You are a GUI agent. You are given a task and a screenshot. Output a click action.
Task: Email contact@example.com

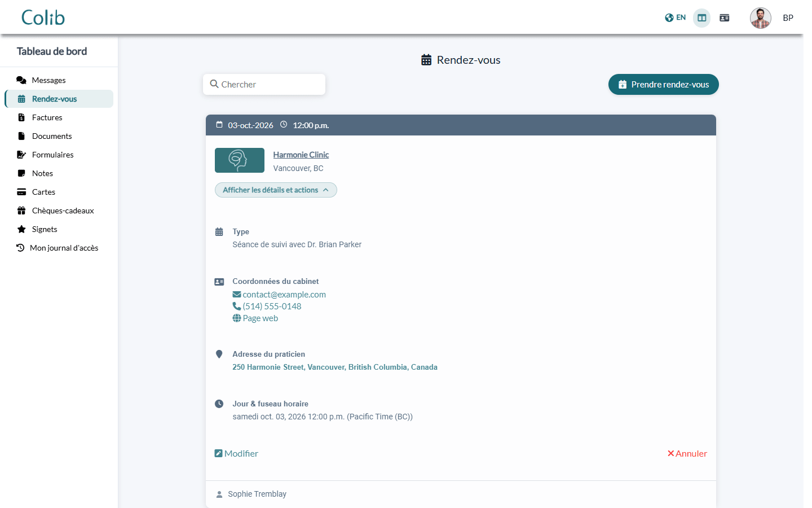click(x=279, y=295)
